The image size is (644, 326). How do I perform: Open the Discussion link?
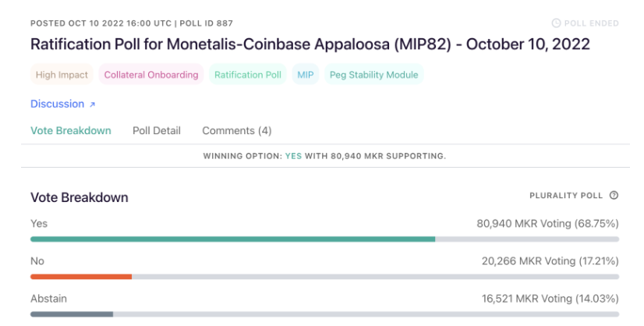point(63,104)
